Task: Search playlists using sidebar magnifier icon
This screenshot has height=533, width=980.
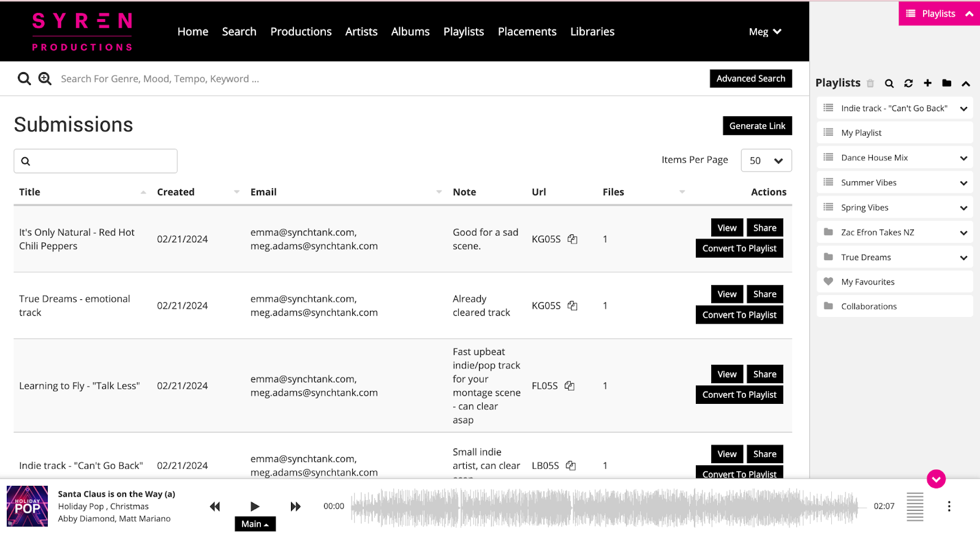Action: pyautogui.click(x=889, y=83)
